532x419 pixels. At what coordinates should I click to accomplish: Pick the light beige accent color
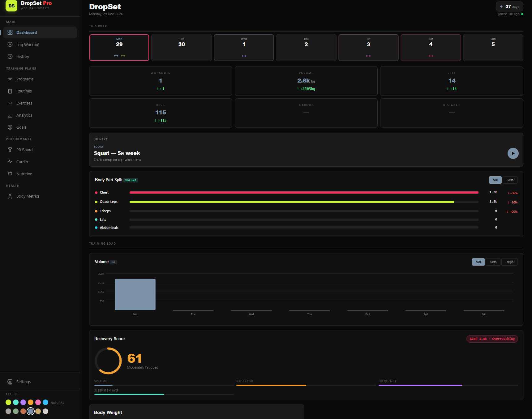pos(45,411)
